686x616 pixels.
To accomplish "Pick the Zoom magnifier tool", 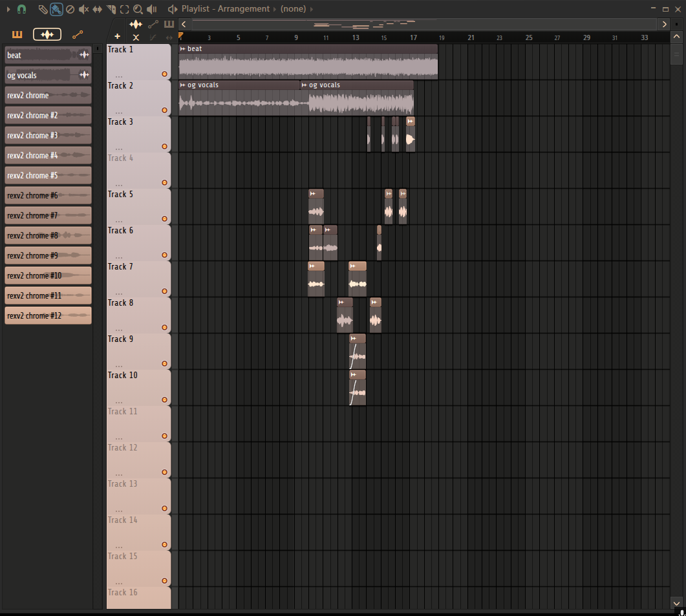I will (138, 9).
